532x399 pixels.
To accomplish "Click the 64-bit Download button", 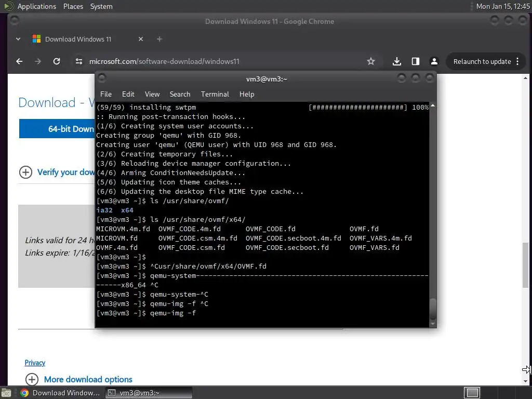I will (x=57, y=129).
